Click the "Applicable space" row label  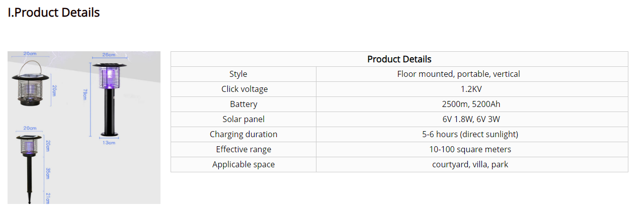pyautogui.click(x=244, y=165)
